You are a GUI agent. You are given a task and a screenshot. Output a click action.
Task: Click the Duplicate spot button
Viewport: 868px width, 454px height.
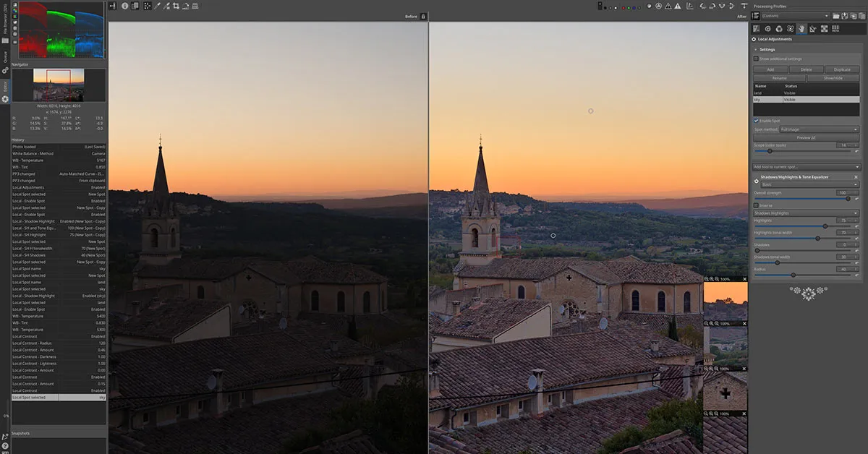tap(842, 69)
